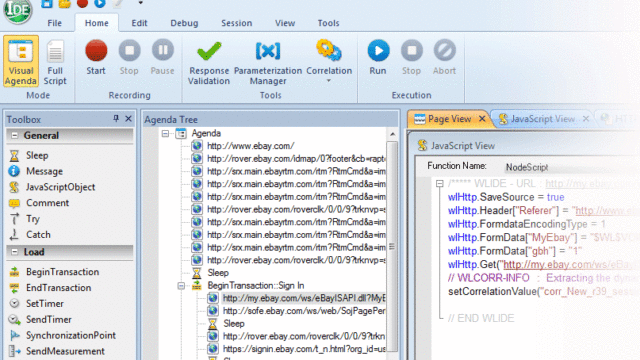Viewport: 640px width, 360px height.
Task: Select the signin.ebay.com node
Action: 304,349
